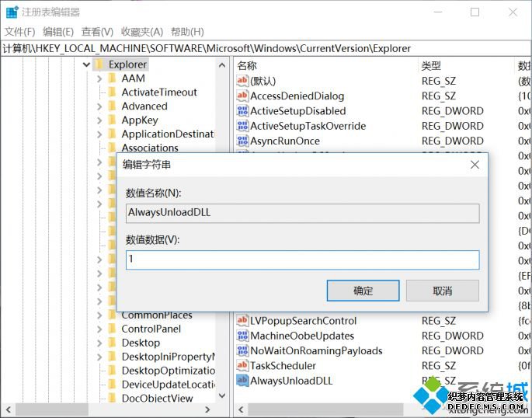
Task: Select the TaskScheduler value name
Action: click(x=283, y=366)
